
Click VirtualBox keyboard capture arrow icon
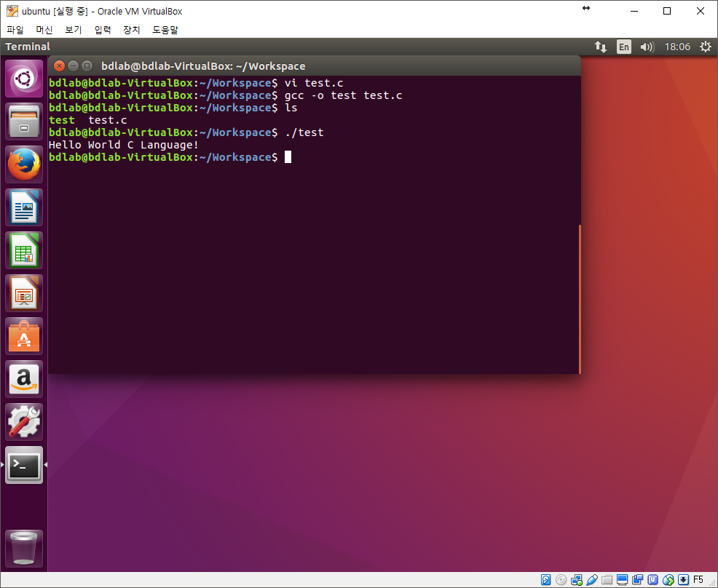coord(683,580)
